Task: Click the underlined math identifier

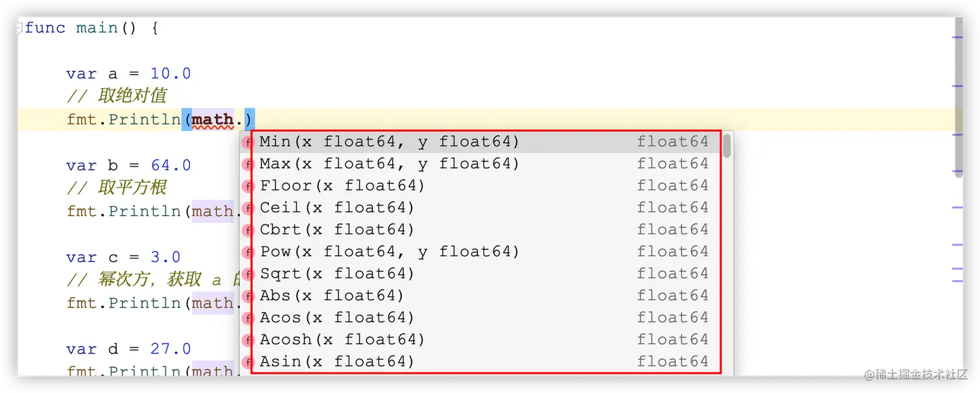Action: pyautogui.click(x=213, y=120)
